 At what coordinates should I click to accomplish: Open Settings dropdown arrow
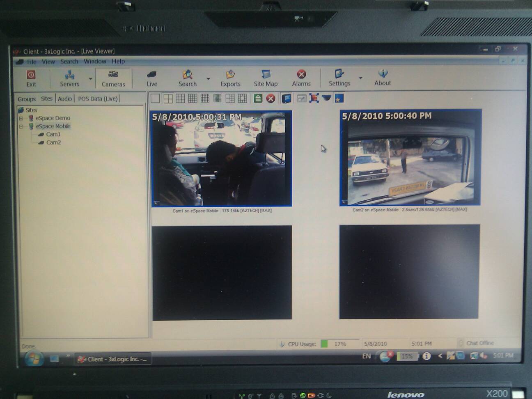pyautogui.click(x=360, y=78)
